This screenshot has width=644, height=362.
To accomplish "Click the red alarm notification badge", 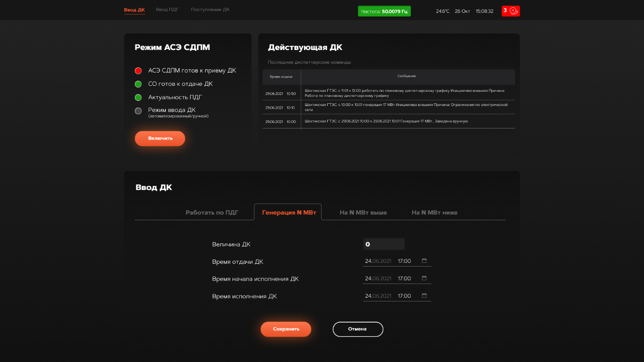I will (510, 11).
